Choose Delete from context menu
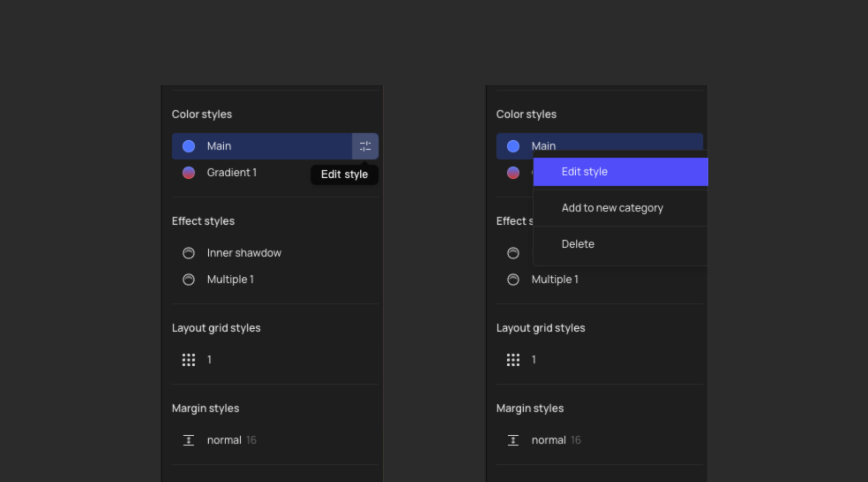This screenshot has height=482, width=868. (621, 244)
